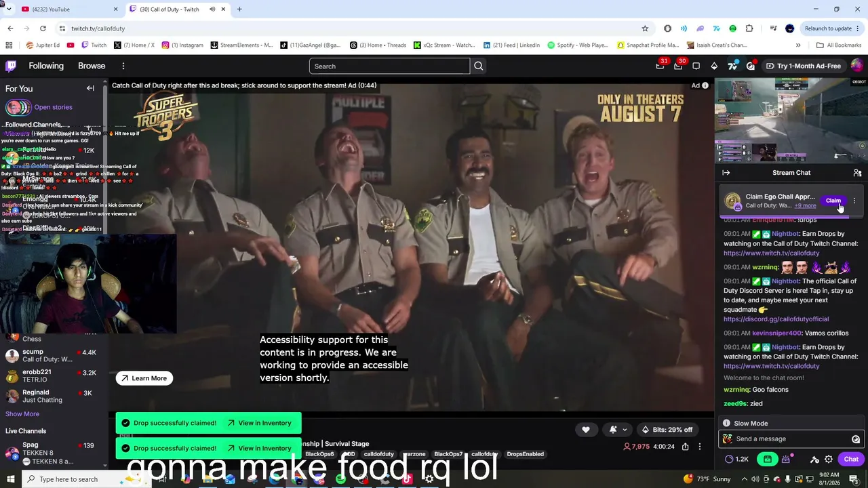The image size is (868, 488).
Task: Click in the Twitch Search field
Action: tap(389, 66)
